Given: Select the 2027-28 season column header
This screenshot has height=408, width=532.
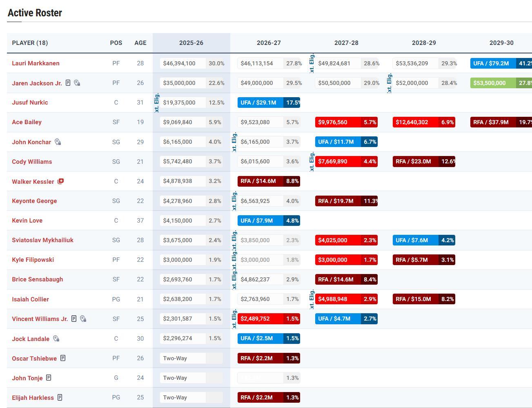Looking at the screenshot, I should (346, 43).
